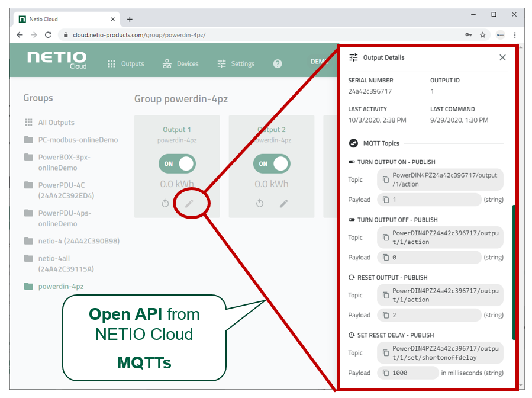Copy the Turn Output On topic

pyautogui.click(x=386, y=179)
